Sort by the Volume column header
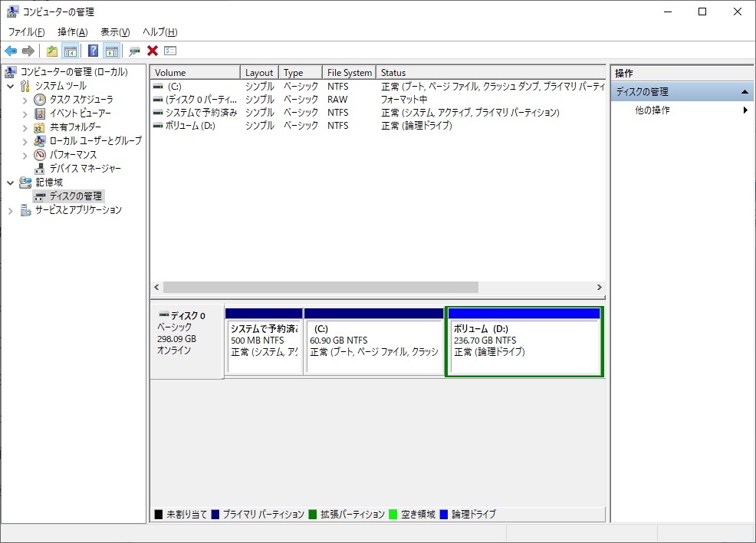The image size is (756, 543). [196, 72]
